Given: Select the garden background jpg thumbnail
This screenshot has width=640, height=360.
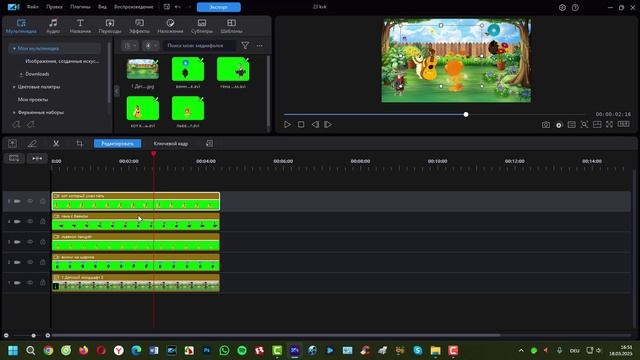Looking at the screenshot, I should pyautogui.click(x=143, y=69).
